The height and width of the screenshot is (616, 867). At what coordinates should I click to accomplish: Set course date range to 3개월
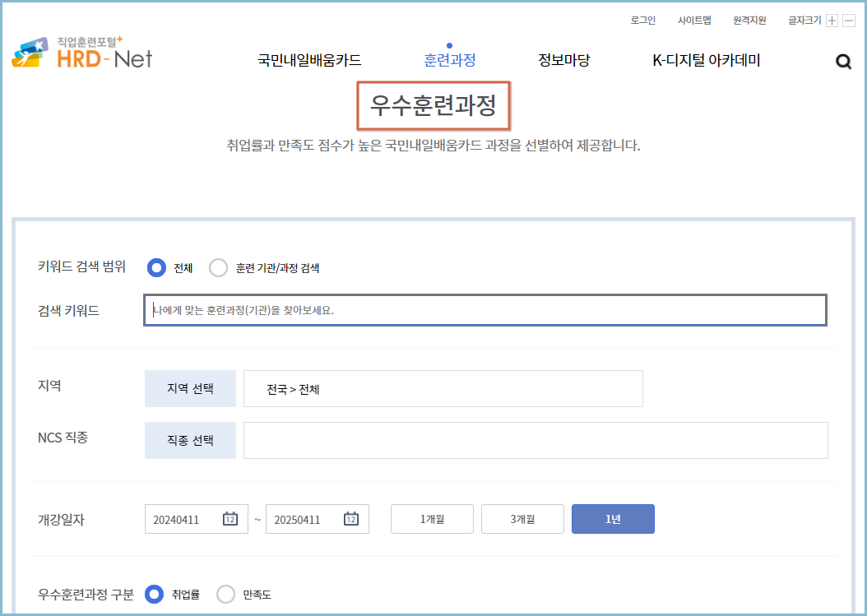pyautogui.click(x=522, y=518)
